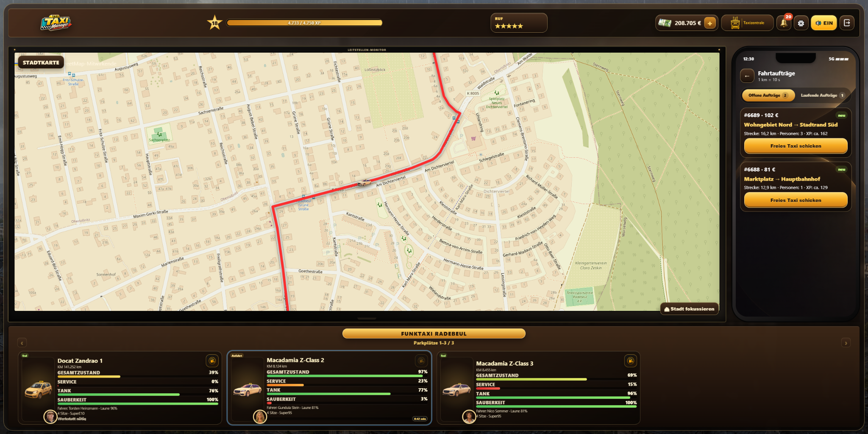Open notifications bell with 20 badge
The width and height of the screenshot is (868, 434).
[784, 23]
